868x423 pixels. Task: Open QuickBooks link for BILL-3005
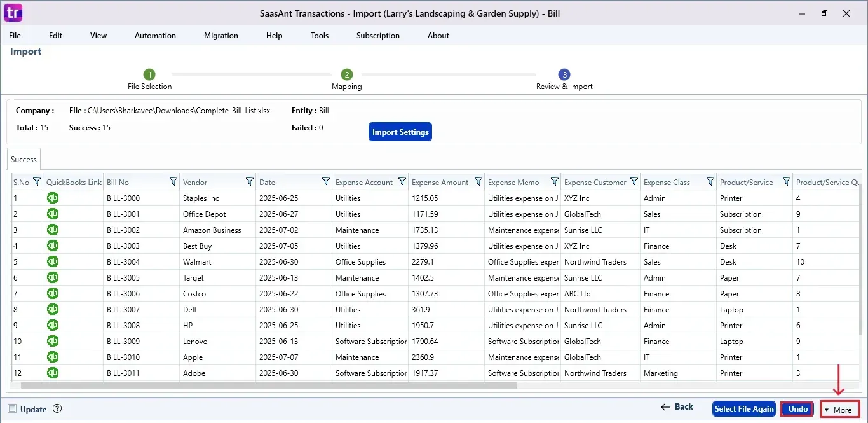click(53, 277)
